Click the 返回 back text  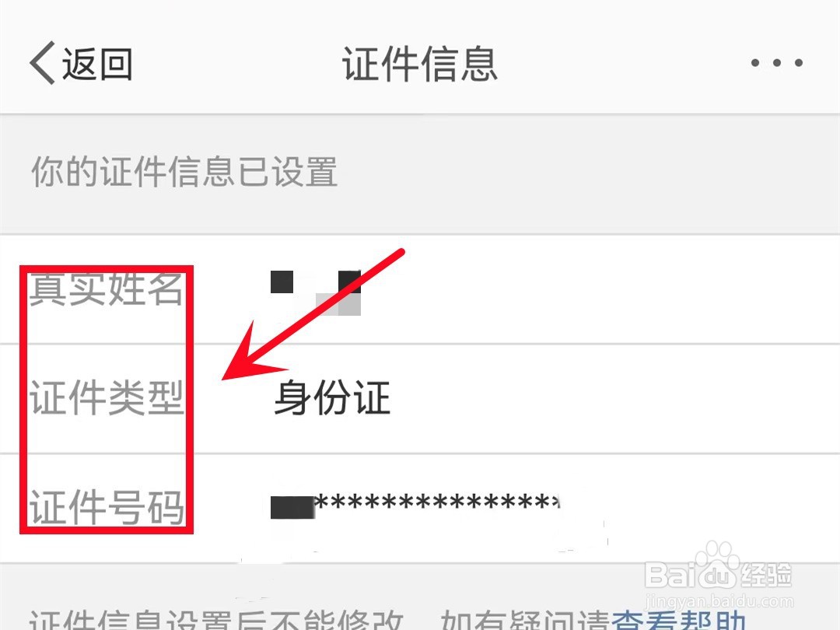[97, 64]
